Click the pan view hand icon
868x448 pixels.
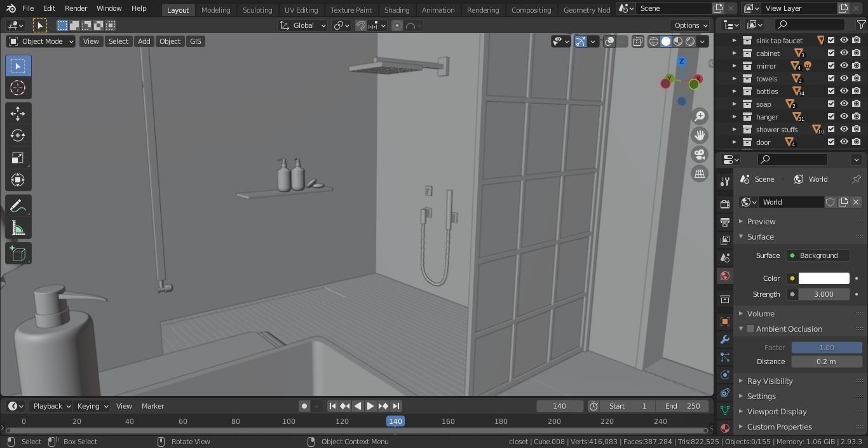(x=700, y=135)
